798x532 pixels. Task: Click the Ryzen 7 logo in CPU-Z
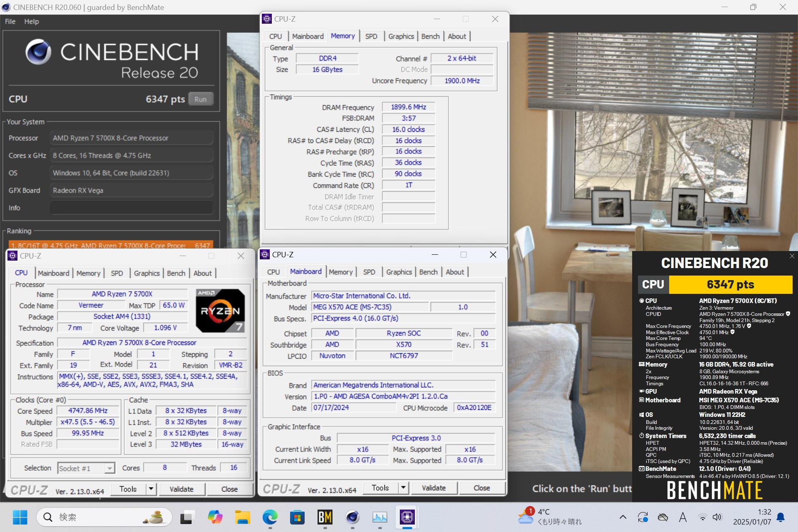220,310
